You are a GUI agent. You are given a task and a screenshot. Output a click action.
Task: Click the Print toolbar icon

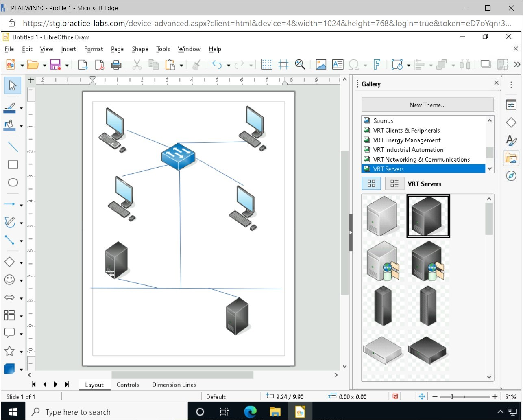116,64
